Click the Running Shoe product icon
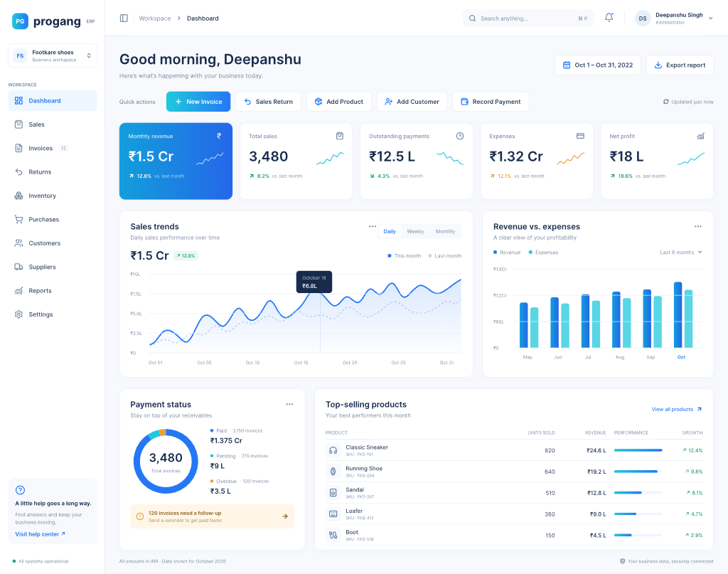This screenshot has width=728, height=574. [x=333, y=472]
